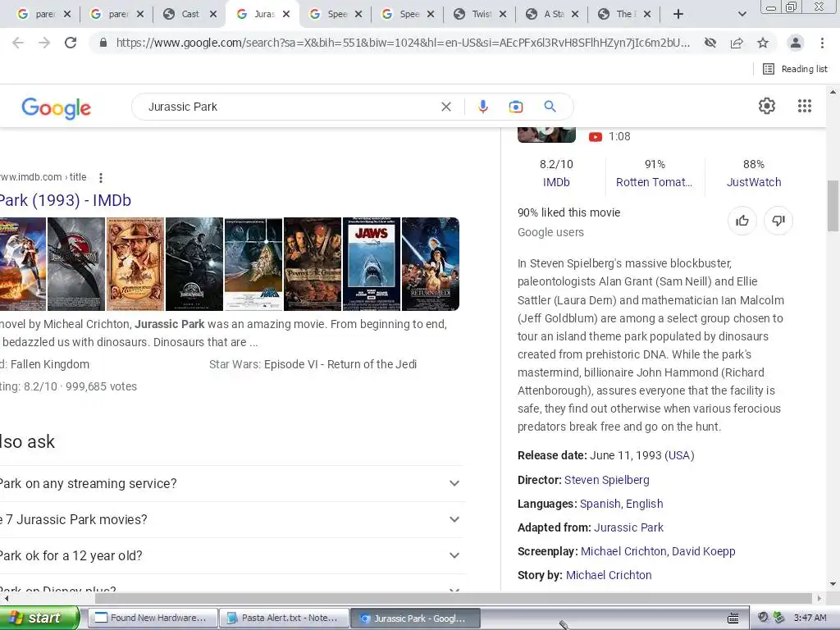Open Google settings gear

tap(767, 106)
